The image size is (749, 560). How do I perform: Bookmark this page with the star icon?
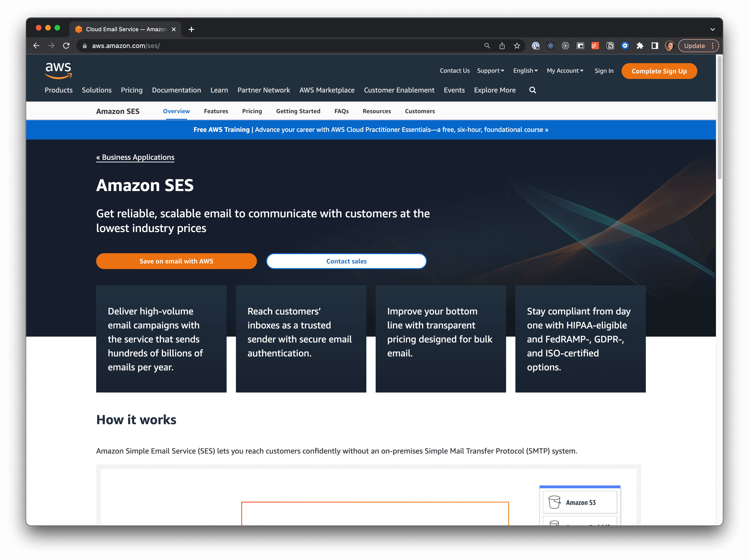click(517, 46)
